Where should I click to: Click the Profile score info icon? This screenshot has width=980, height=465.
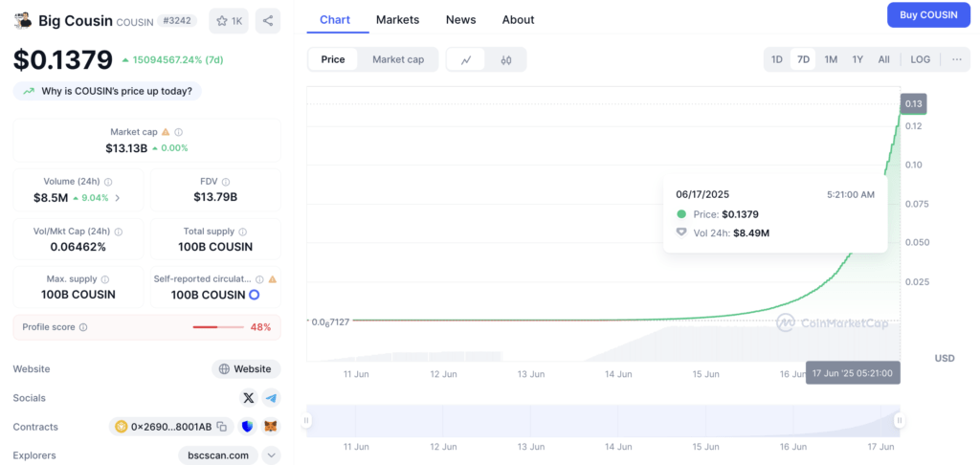83,327
